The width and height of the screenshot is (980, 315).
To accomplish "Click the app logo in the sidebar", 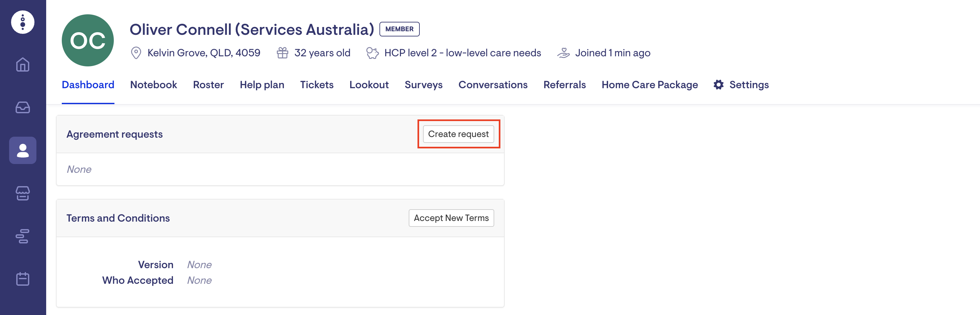I will coord(22,22).
